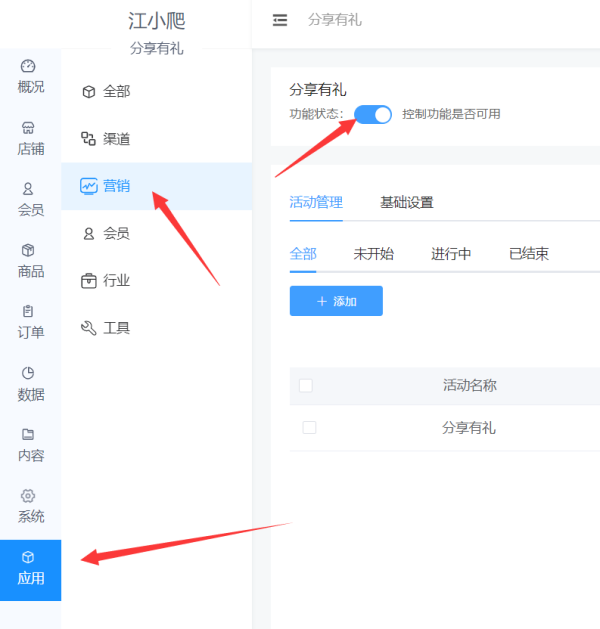Screen dimensions: 600x629
Task: Check the select-all checkbox in table header
Action: (x=306, y=386)
